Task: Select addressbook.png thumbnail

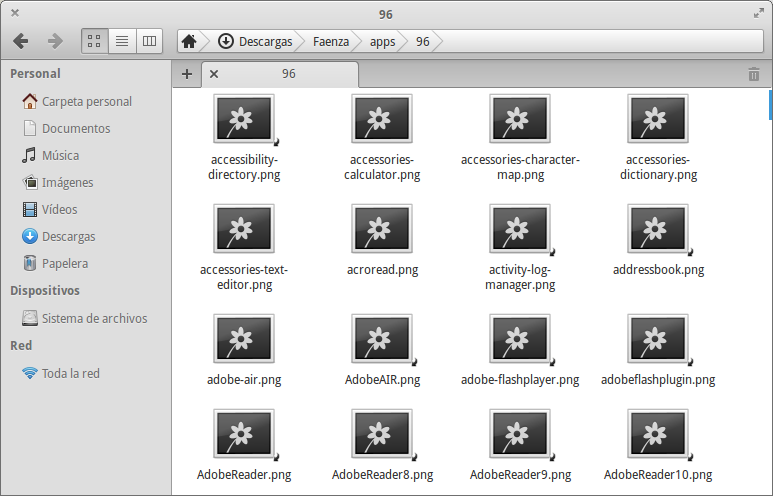Action: click(658, 229)
